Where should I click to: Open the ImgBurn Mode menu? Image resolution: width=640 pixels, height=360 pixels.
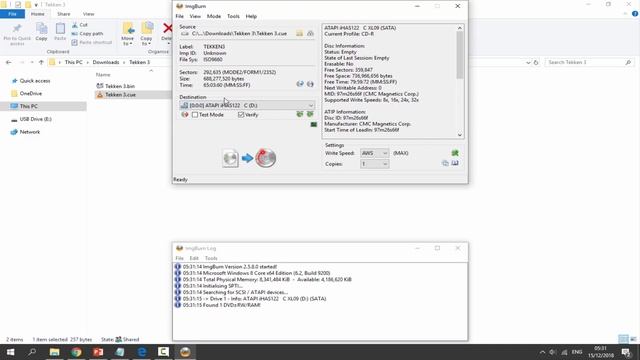(213, 16)
